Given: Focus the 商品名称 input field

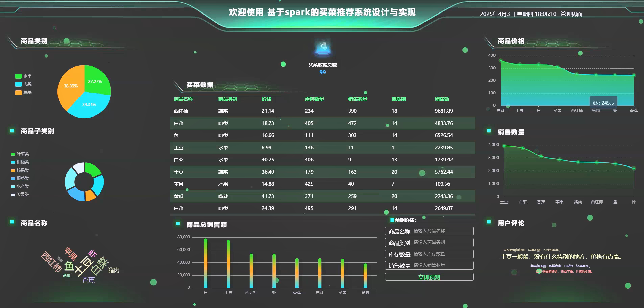Looking at the screenshot, I should pyautogui.click(x=429, y=231).
